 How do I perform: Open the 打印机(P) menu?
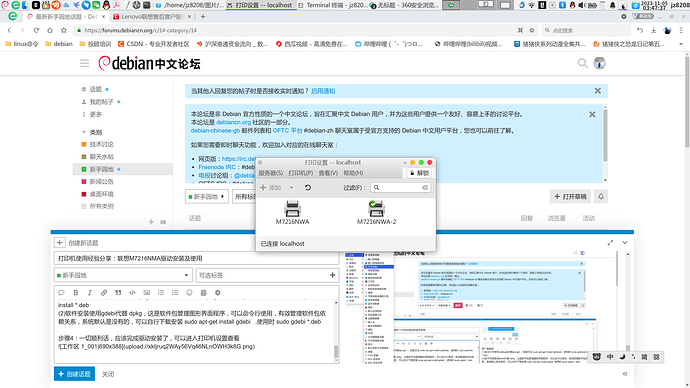(x=301, y=173)
